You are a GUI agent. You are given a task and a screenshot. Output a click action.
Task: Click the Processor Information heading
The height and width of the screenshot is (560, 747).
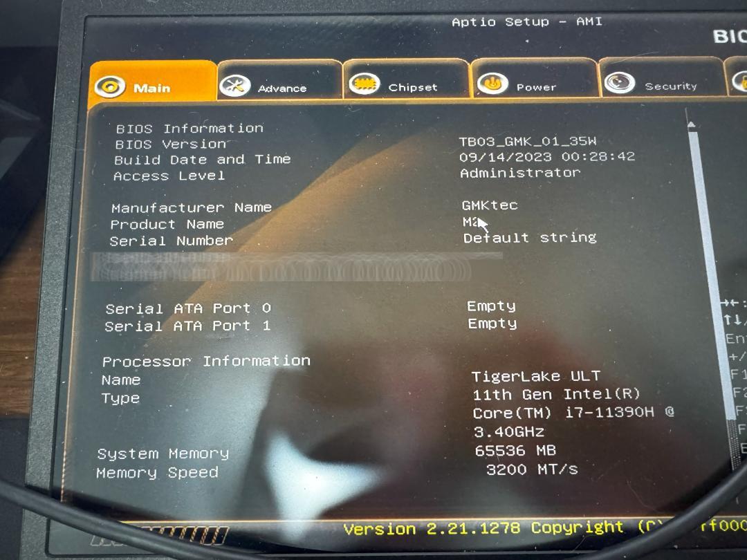pos(206,362)
